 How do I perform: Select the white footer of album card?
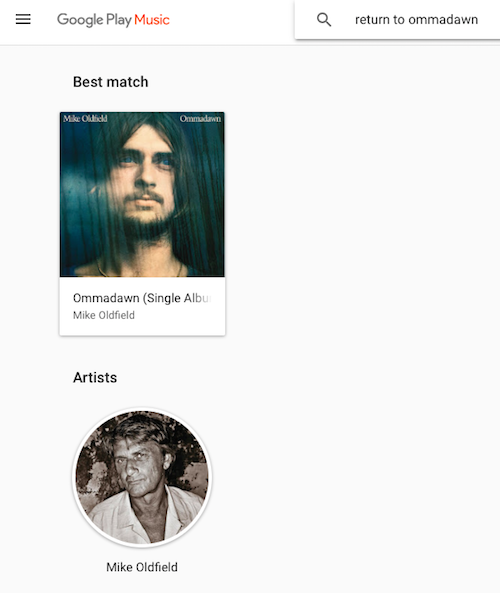142,306
